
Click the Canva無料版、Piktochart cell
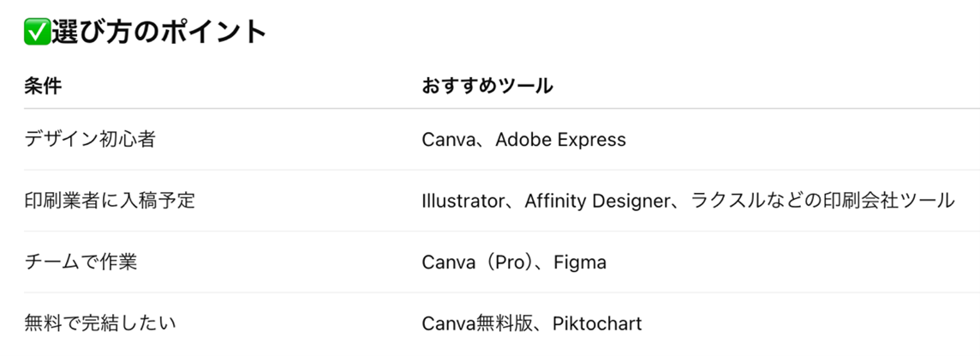[x=531, y=323]
